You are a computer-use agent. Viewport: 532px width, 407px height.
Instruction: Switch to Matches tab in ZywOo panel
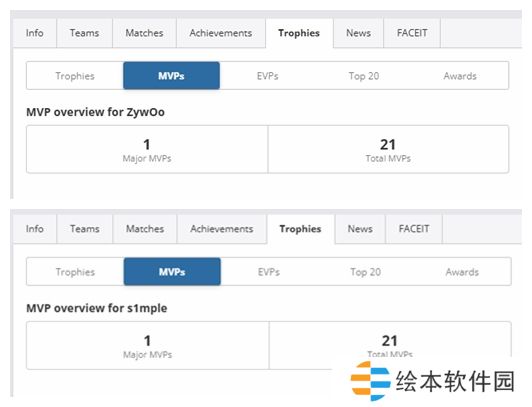click(x=144, y=33)
